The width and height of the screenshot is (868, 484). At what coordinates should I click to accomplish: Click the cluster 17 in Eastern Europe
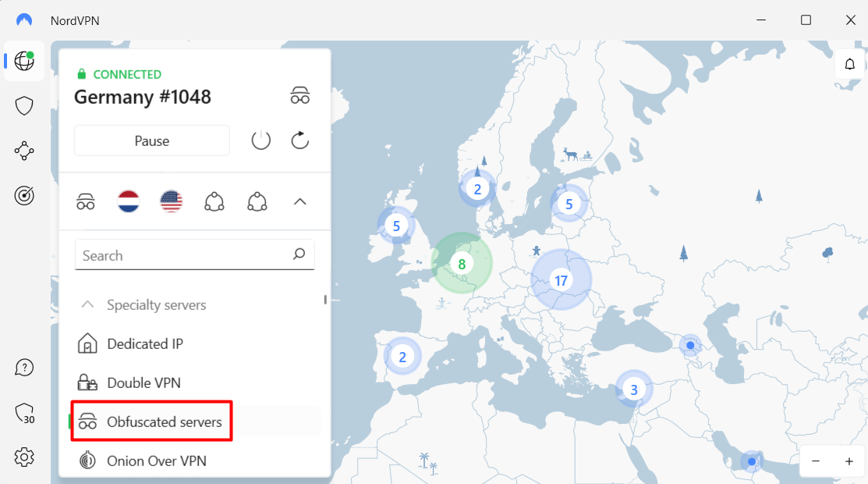562,280
